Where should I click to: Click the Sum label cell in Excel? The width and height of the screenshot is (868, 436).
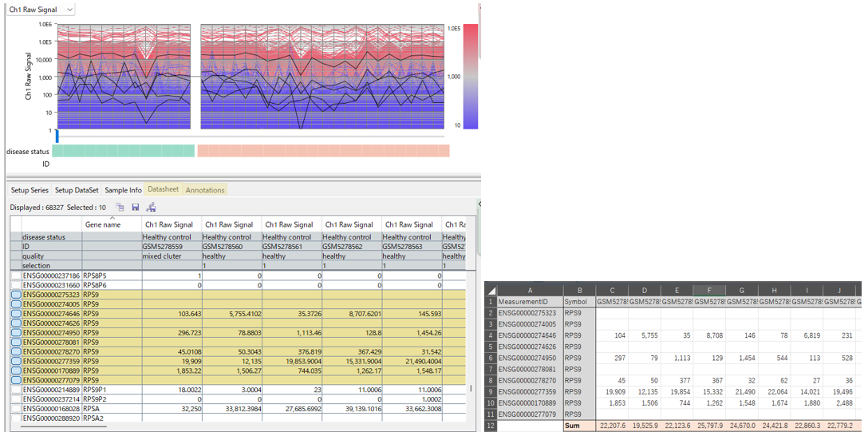(579, 426)
